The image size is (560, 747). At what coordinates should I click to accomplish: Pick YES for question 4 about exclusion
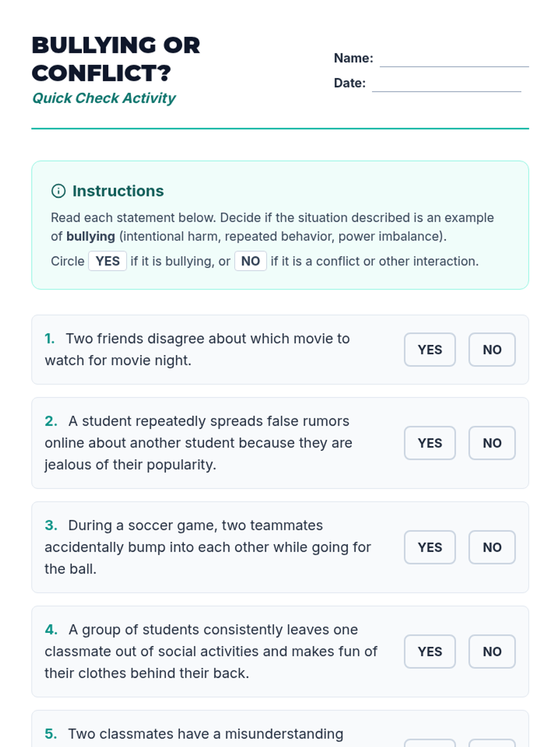point(429,651)
